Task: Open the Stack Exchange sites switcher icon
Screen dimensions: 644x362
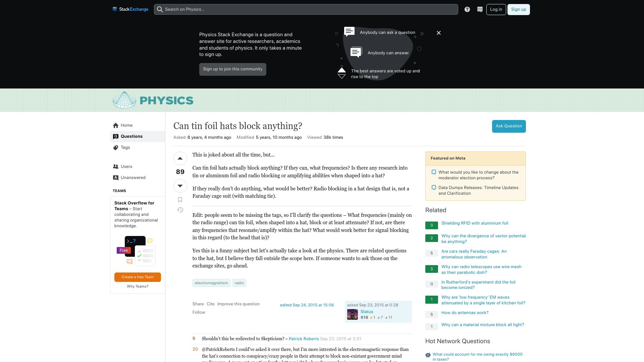Action: tap(480, 9)
